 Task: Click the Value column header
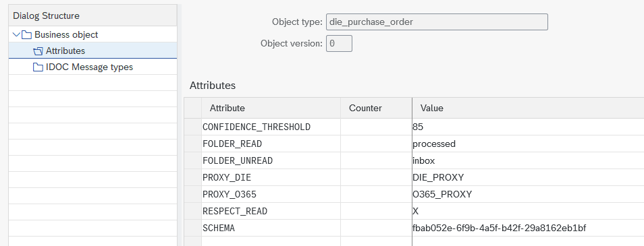point(528,109)
